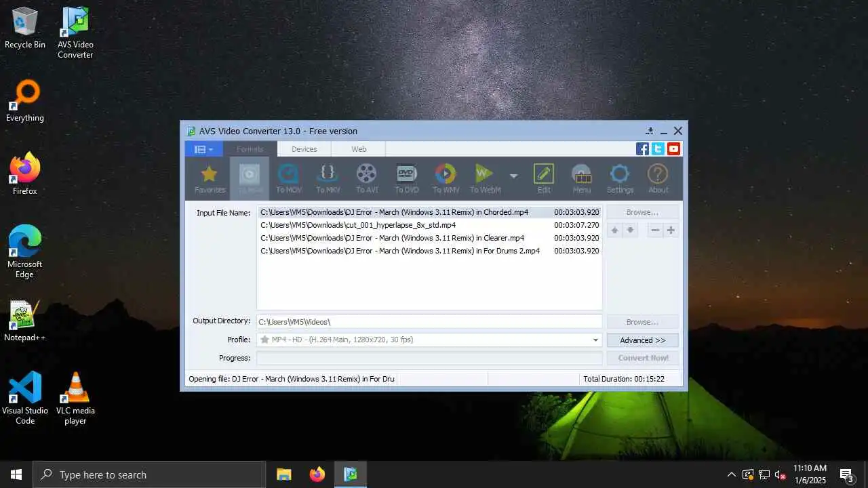The height and width of the screenshot is (488, 868).
Task: Open the notifications action center
Action: [846, 474]
